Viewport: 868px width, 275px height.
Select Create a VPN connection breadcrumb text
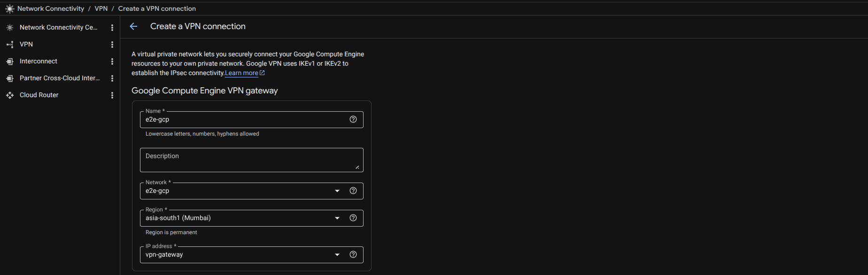[x=157, y=8]
